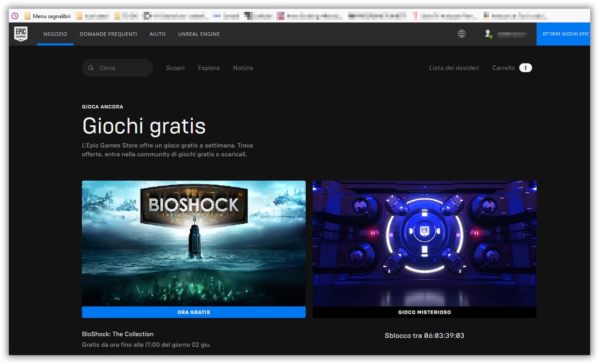
Task: Click the GIOCA ANCORA label
Action: tap(102, 107)
